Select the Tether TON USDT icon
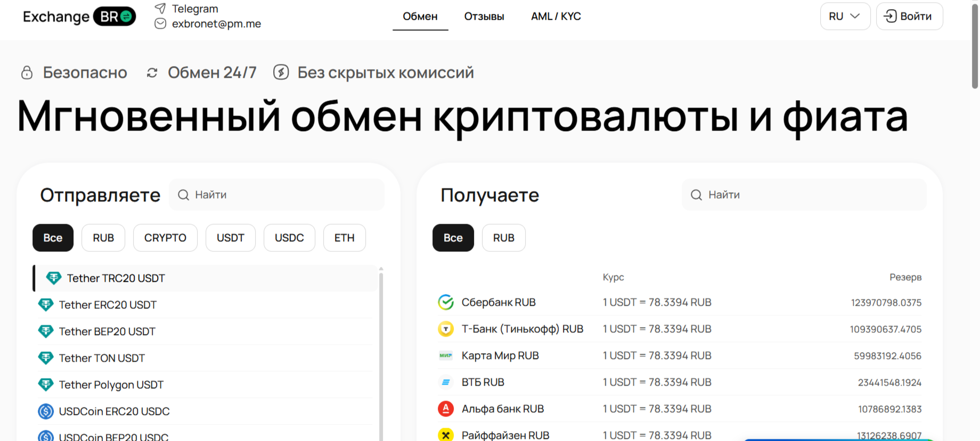 click(46, 358)
